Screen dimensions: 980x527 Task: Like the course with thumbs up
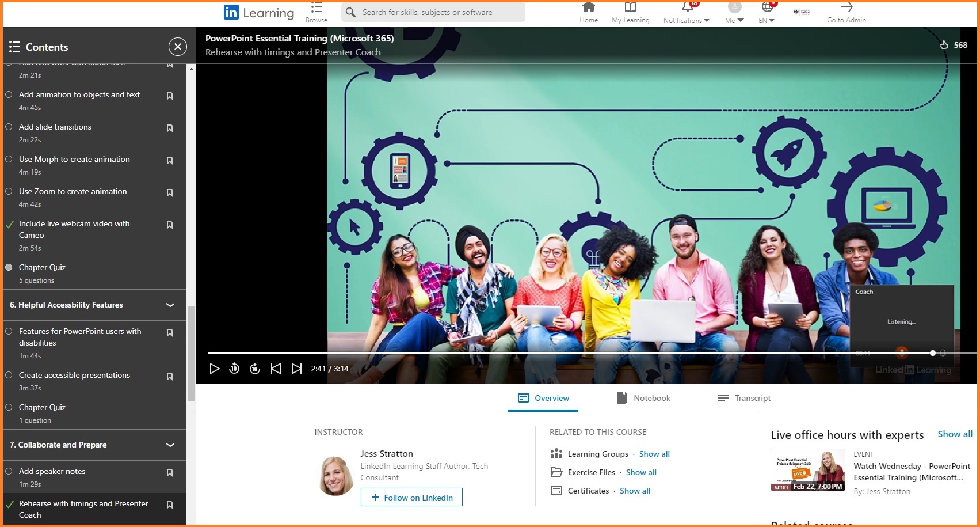pos(944,45)
